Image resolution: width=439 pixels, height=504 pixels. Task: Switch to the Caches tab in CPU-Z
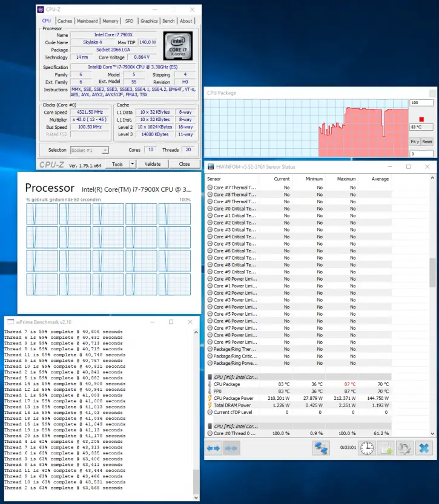coord(65,21)
